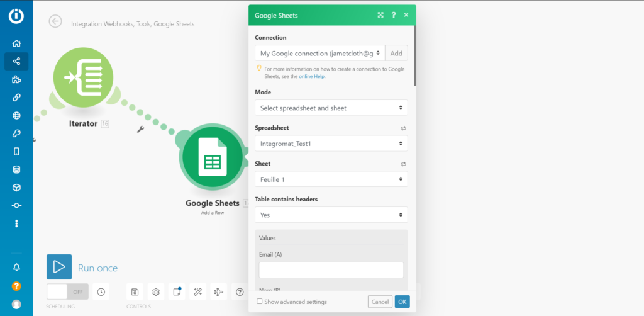This screenshot has height=316, width=644.
Task: Open Data stores database icon
Action: [16, 169]
